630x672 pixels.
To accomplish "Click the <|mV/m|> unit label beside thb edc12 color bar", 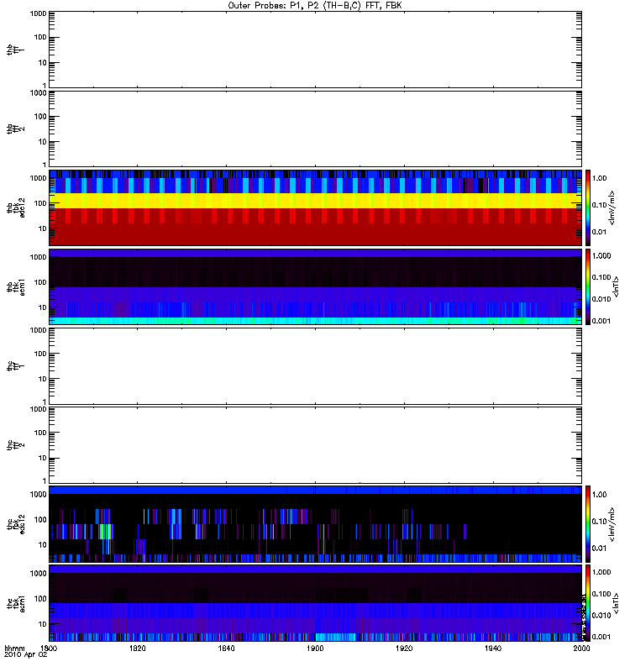I will pos(612,207).
